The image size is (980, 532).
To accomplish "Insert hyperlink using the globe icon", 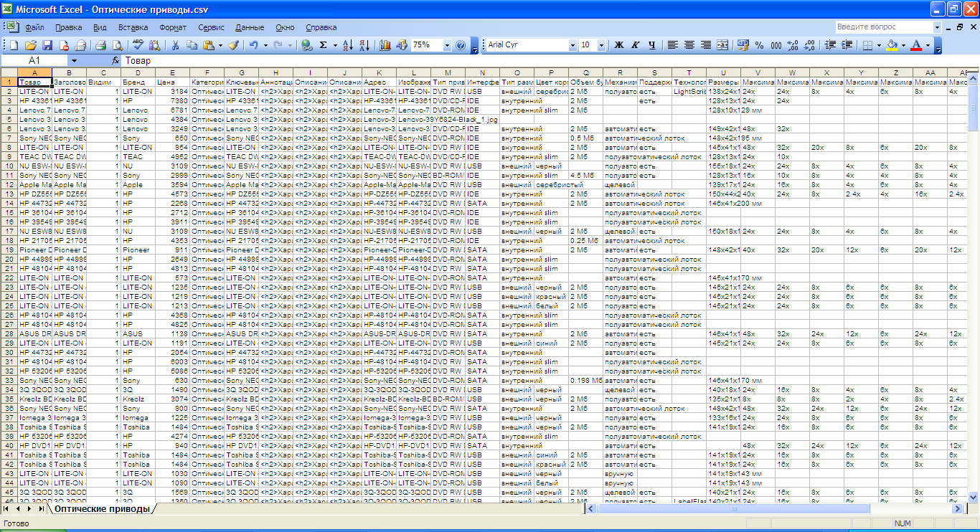I will point(306,45).
